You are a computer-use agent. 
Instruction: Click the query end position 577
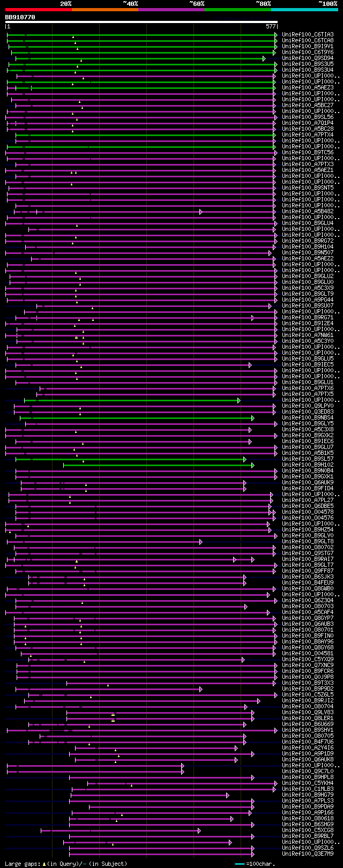tap(271, 26)
